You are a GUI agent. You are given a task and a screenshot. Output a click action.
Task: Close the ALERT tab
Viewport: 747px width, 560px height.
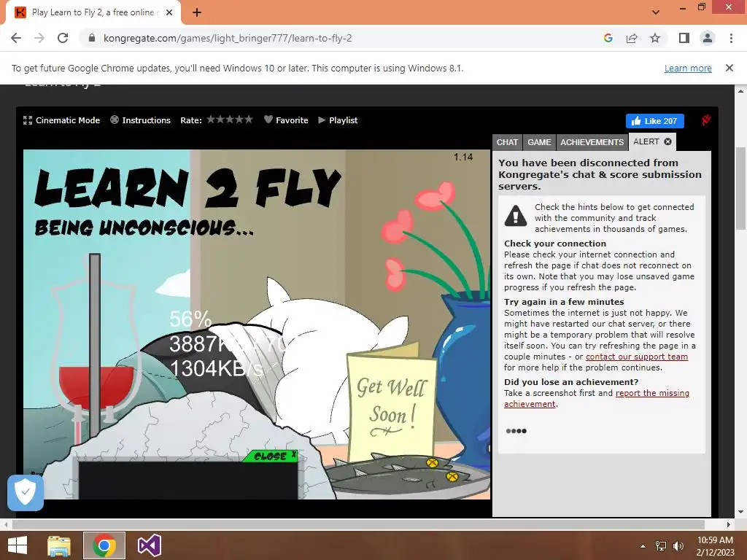pyautogui.click(x=667, y=141)
